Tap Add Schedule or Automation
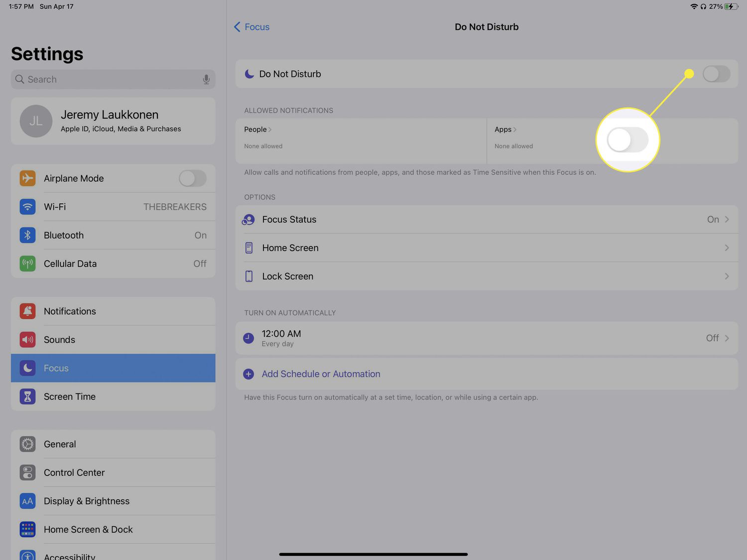This screenshot has width=747, height=560. [321, 374]
